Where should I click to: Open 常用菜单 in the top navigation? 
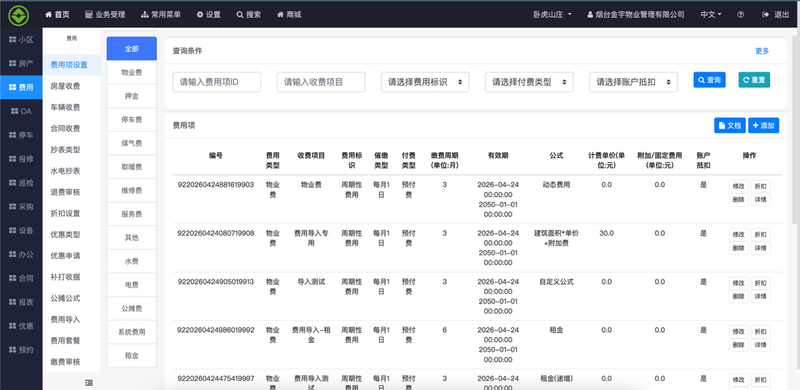tap(161, 15)
